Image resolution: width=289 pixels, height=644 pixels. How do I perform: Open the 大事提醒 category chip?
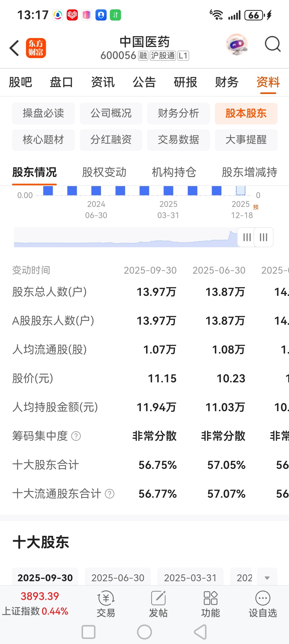(246, 140)
